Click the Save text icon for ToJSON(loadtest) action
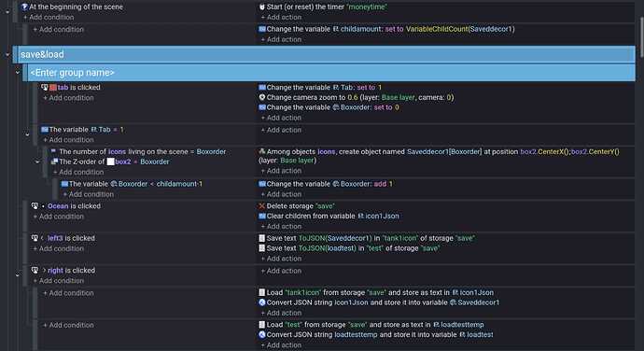This screenshot has width=644, height=351. [261, 247]
